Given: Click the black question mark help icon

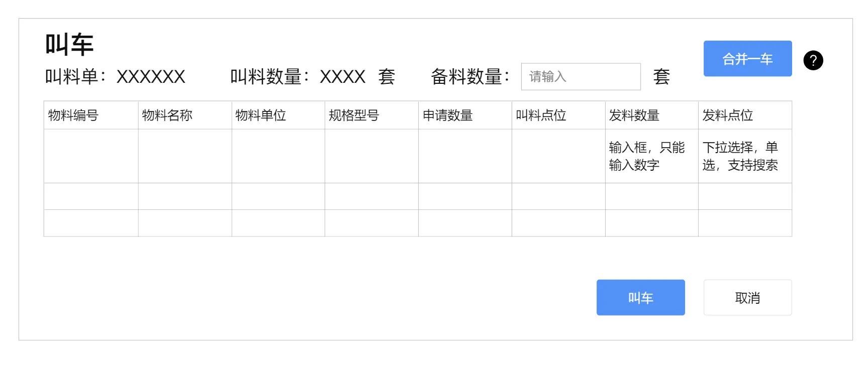Looking at the screenshot, I should (x=813, y=60).
